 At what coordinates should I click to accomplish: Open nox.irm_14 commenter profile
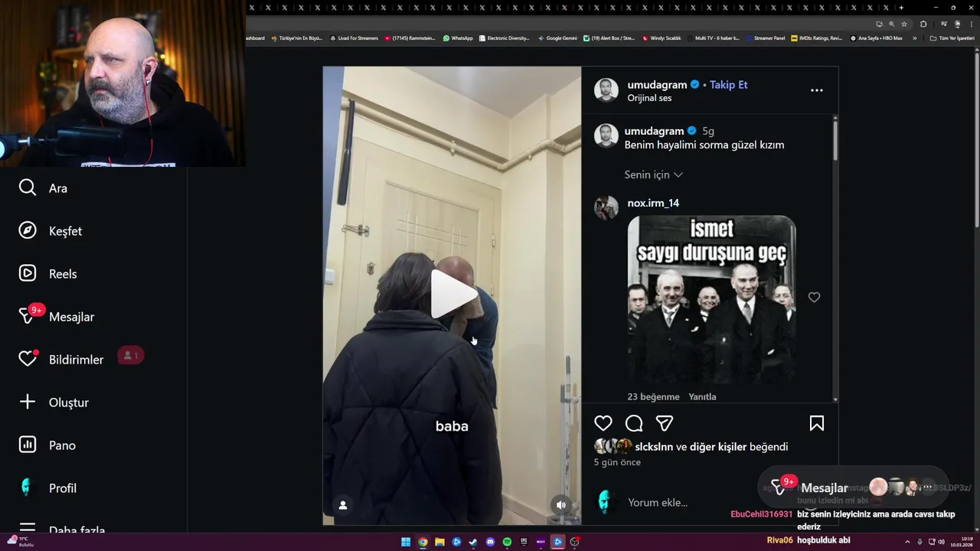pyautogui.click(x=653, y=203)
